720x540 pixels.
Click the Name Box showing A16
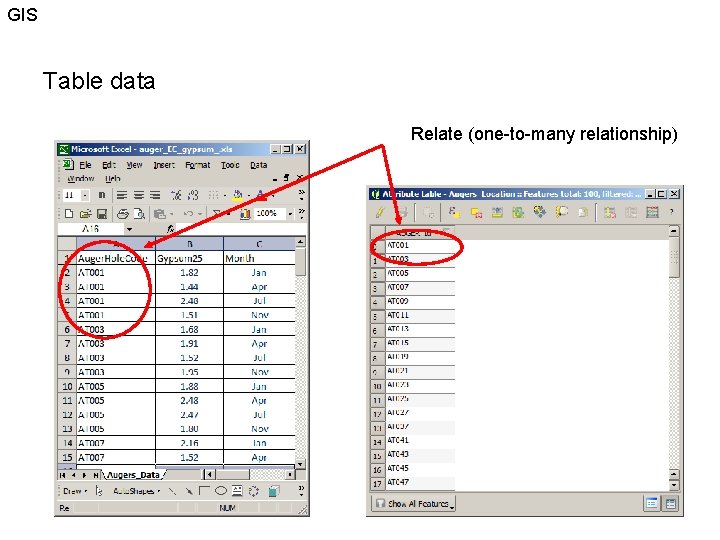pos(91,229)
